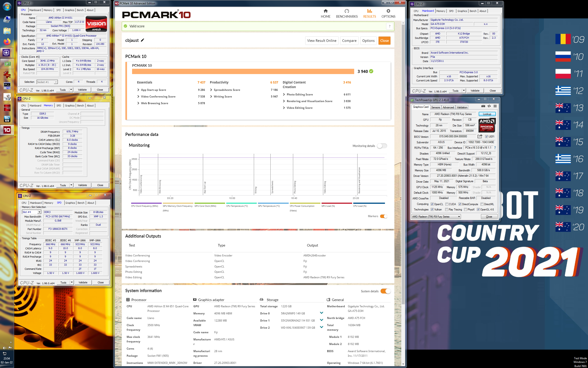Toggle the Ray Tracing checkbox in GPU-Z
Screen dimensions: 588x368
447,210
